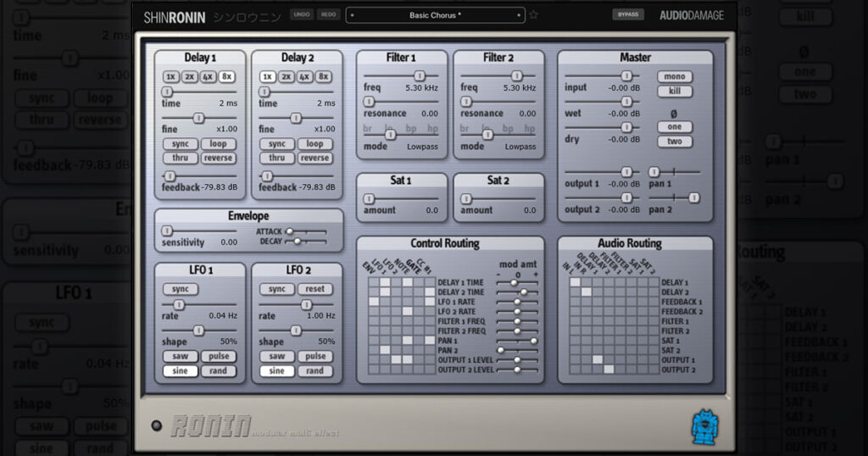Click the blue robot Audio Damage logo
The height and width of the screenshot is (456, 868).
click(x=705, y=426)
